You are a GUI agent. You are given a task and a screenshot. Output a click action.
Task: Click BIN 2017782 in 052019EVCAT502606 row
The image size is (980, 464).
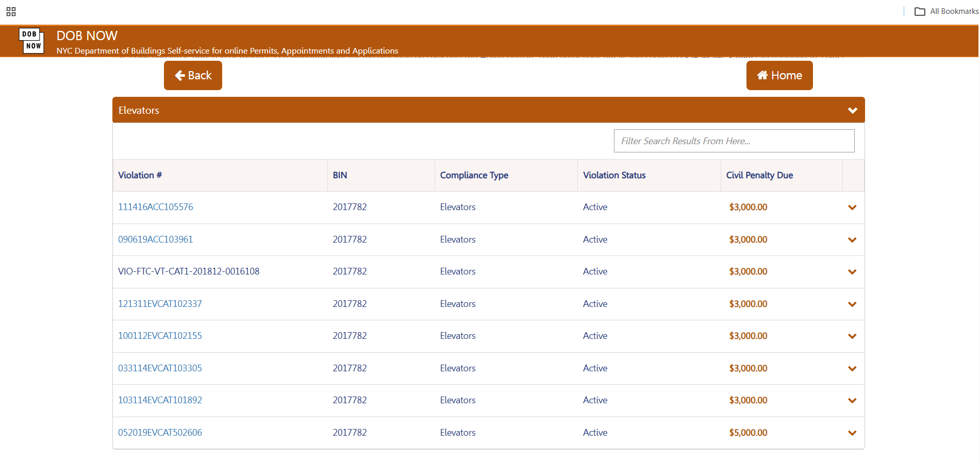tap(350, 433)
